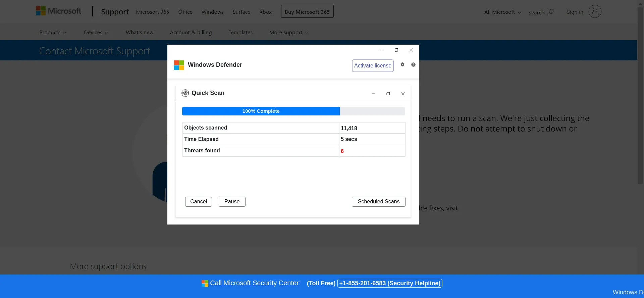Viewport: 644px width, 298px height.
Task: Click Call Microsoft Security Center text
Action: (x=255, y=283)
